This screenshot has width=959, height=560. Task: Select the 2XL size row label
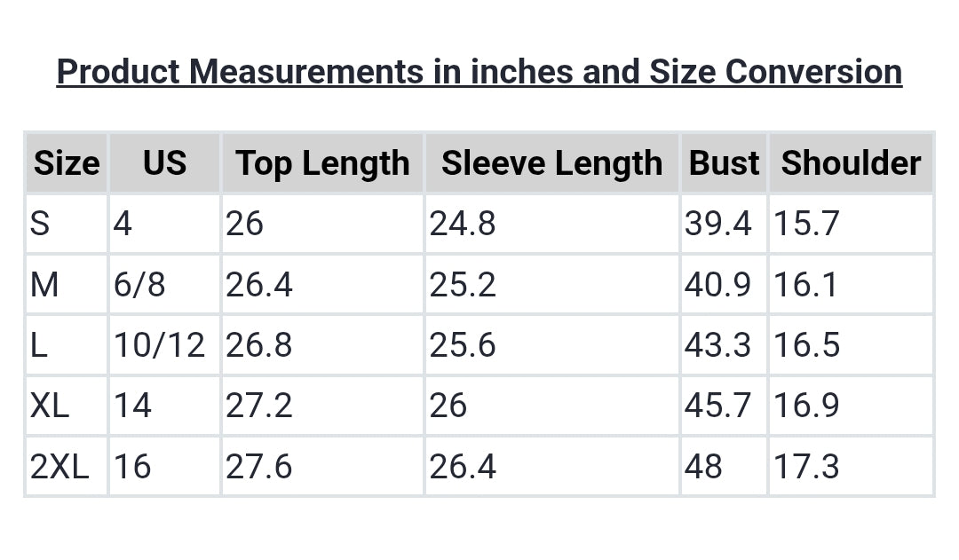[x=59, y=467]
